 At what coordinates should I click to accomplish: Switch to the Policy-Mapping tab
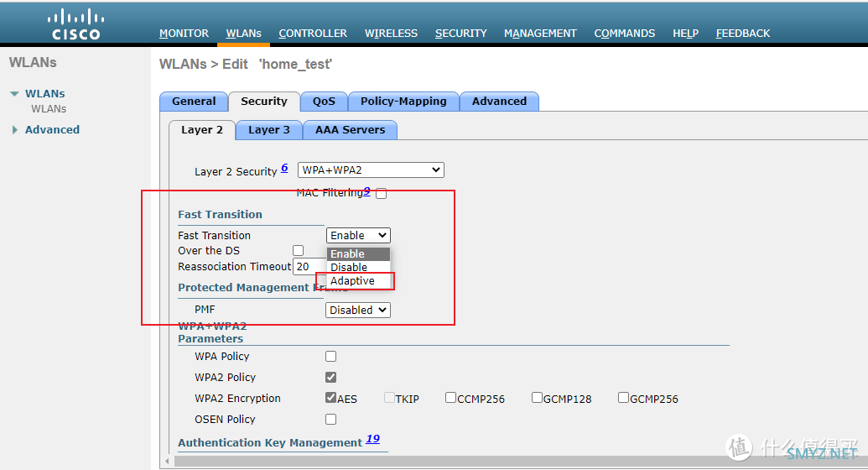403,102
